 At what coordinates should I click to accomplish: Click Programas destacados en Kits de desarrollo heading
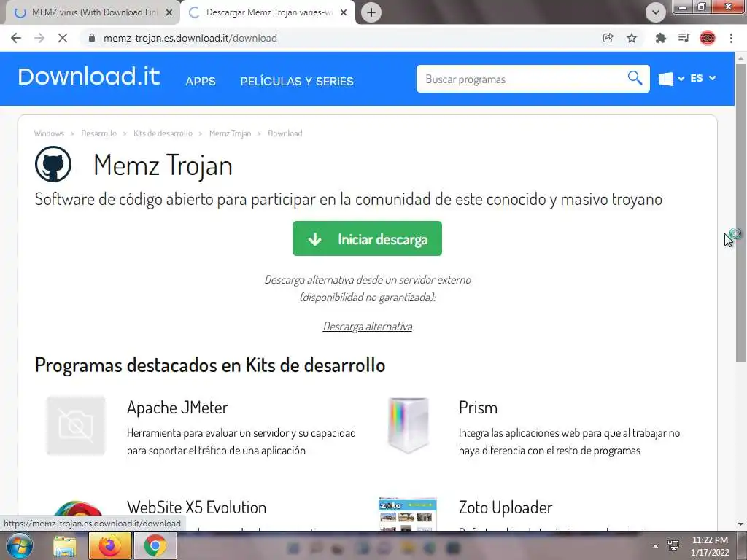[x=210, y=365]
